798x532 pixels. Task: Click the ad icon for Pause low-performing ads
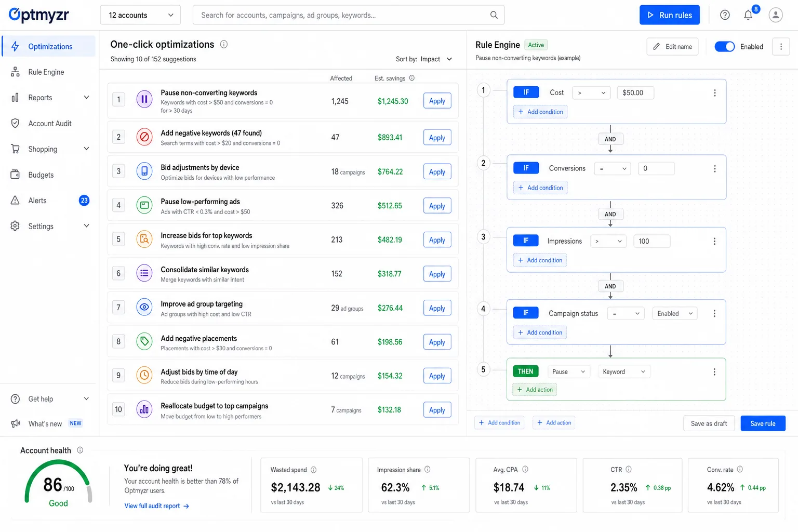pyautogui.click(x=144, y=205)
